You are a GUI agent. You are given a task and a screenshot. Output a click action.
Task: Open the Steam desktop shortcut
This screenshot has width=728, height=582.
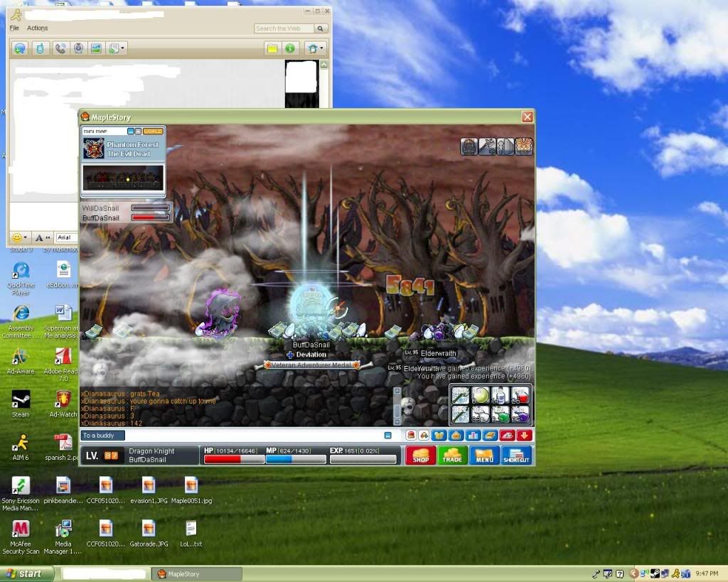(21, 404)
